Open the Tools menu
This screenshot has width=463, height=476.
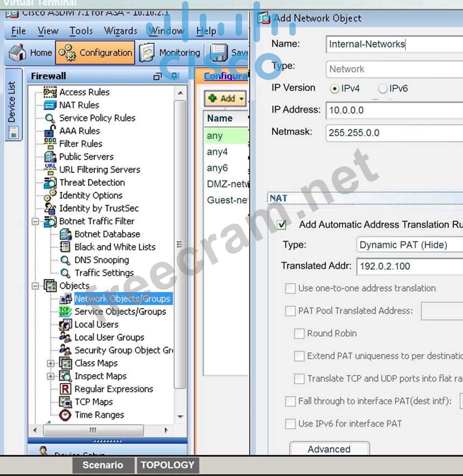[x=81, y=31]
